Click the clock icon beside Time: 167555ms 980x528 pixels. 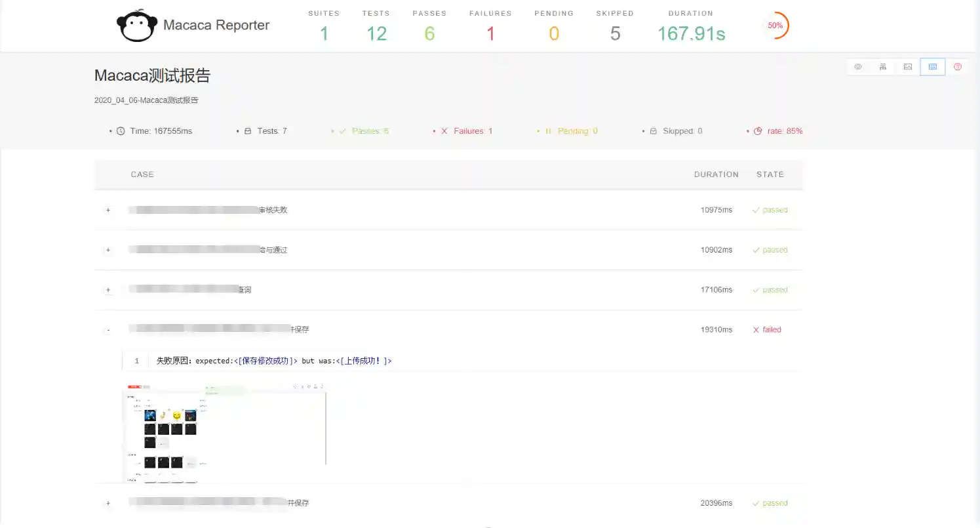[121, 131]
